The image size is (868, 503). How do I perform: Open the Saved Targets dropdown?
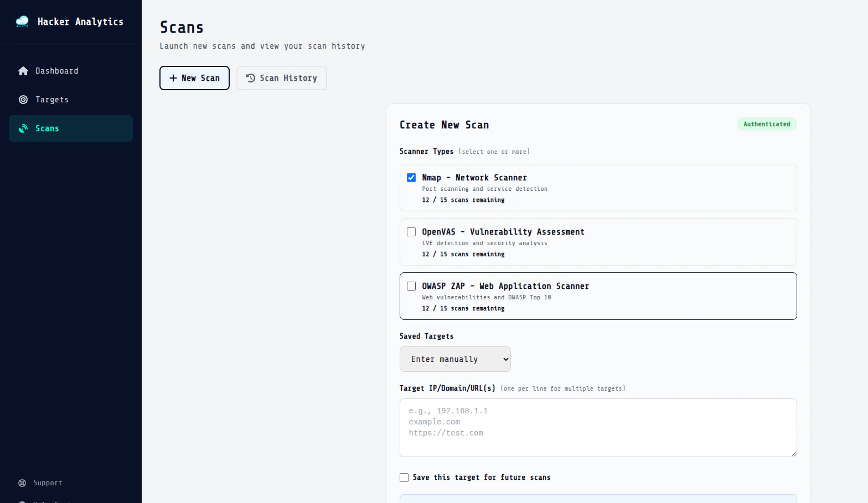point(455,359)
